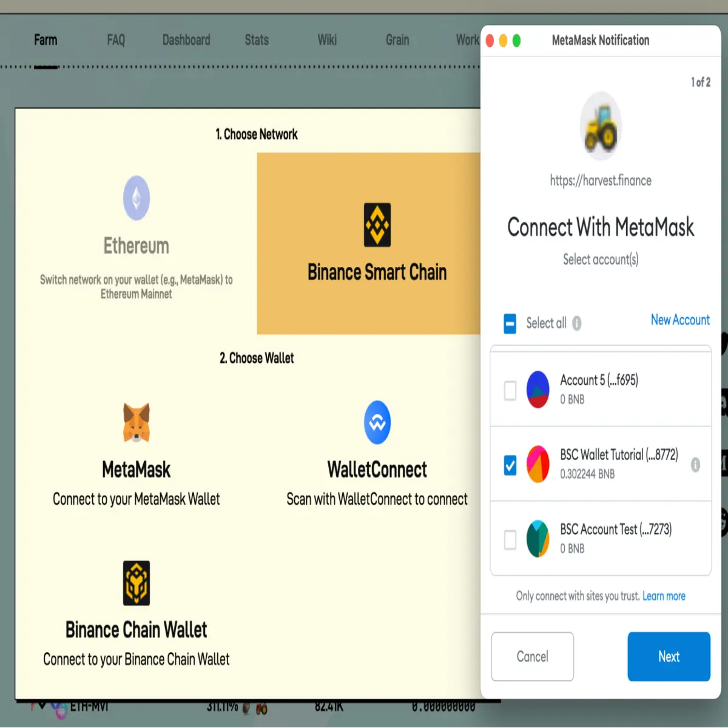Click the Account 5 avatar

[538, 389]
